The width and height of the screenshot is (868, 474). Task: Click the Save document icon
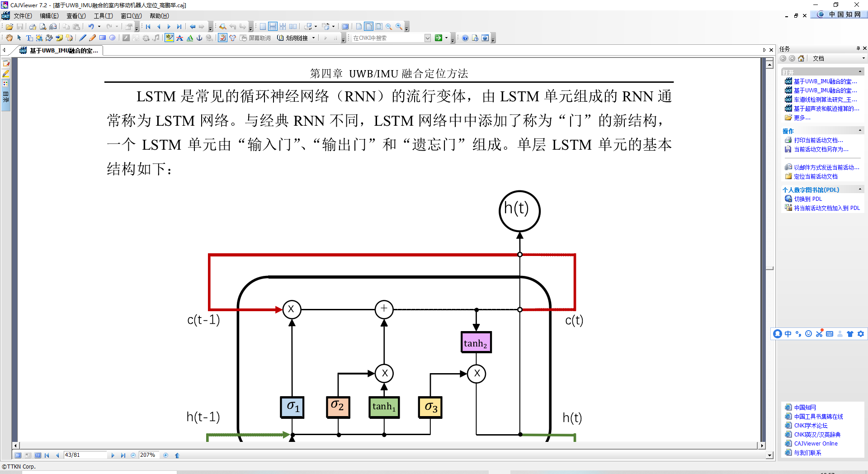point(20,26)
